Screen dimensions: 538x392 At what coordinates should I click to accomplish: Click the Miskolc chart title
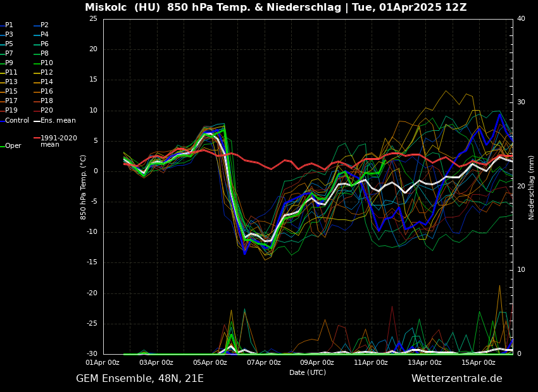(x=275, y=8)
